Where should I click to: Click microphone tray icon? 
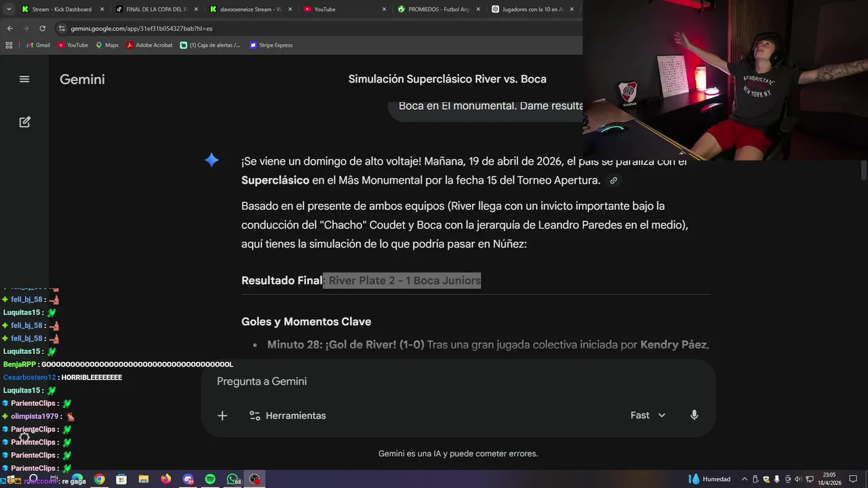pos(777,479)
